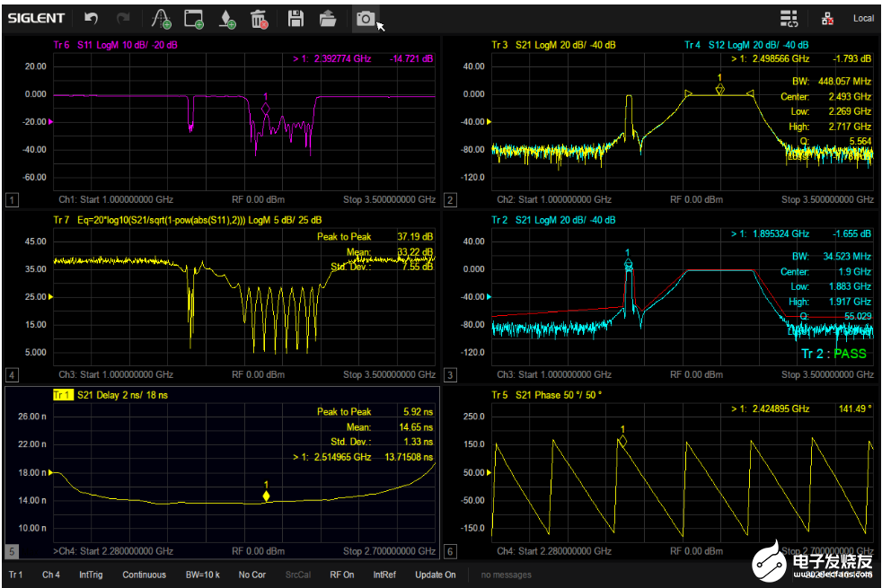Select trace Tr 6 S11 label
The width and height of the screenshot is (882, 588).
115,45
